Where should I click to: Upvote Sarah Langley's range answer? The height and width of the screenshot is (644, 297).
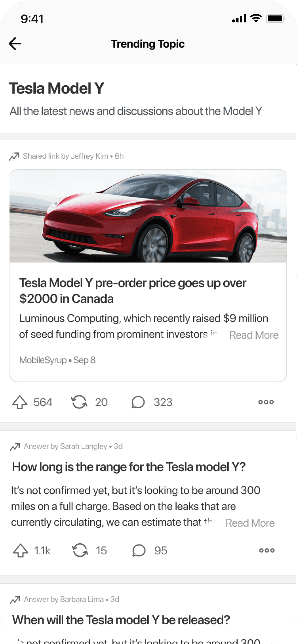tap(21, 550)
